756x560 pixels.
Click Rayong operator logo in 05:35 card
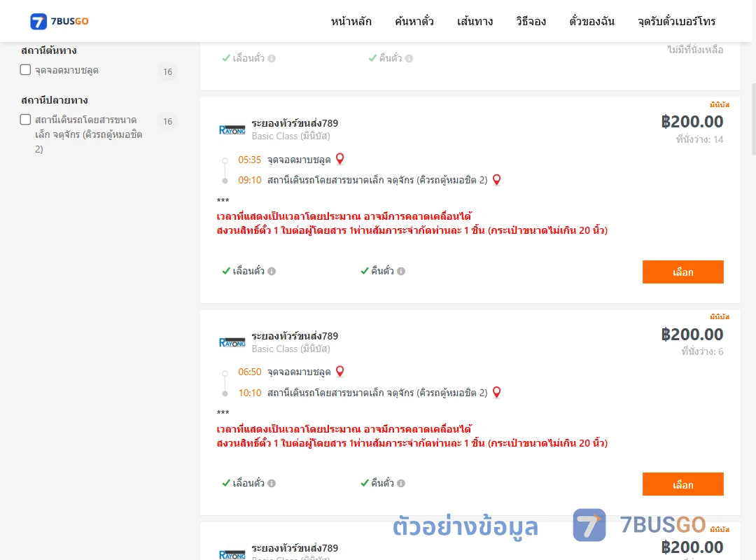232,129
